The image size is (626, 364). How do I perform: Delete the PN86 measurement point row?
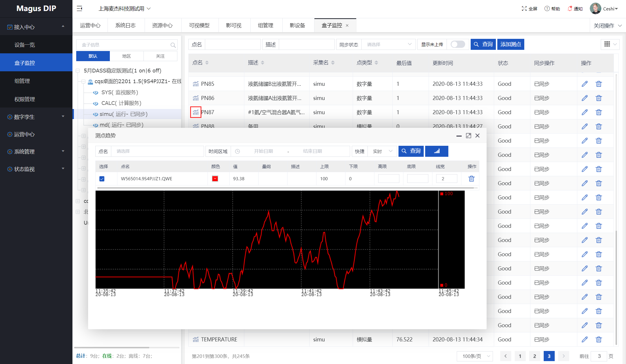598,98
